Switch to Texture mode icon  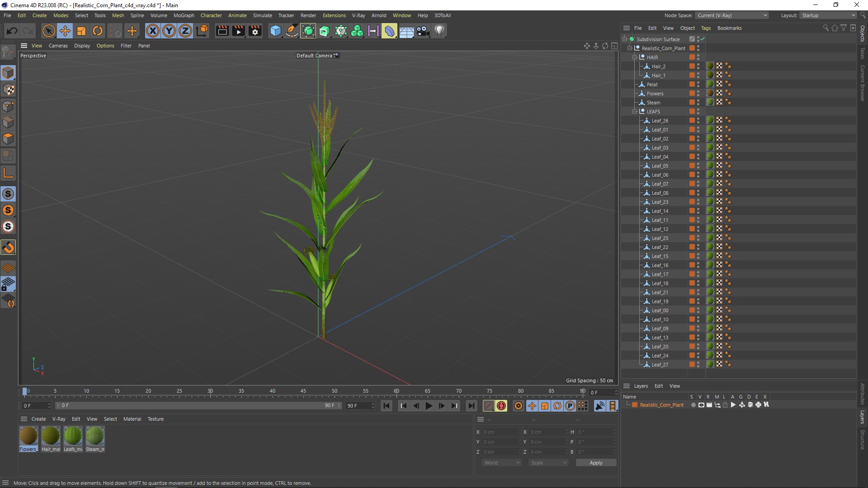[x=8, y=89]
